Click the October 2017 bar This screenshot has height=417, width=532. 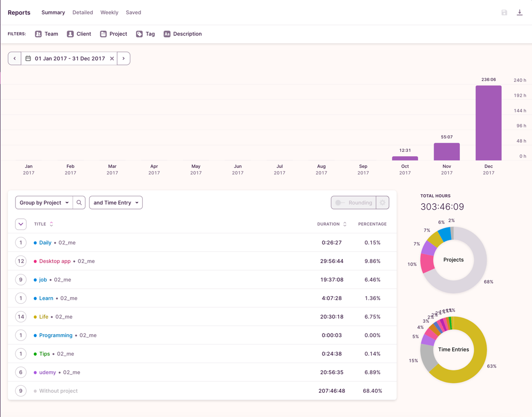pyautogui.click(x=405, y=158)
